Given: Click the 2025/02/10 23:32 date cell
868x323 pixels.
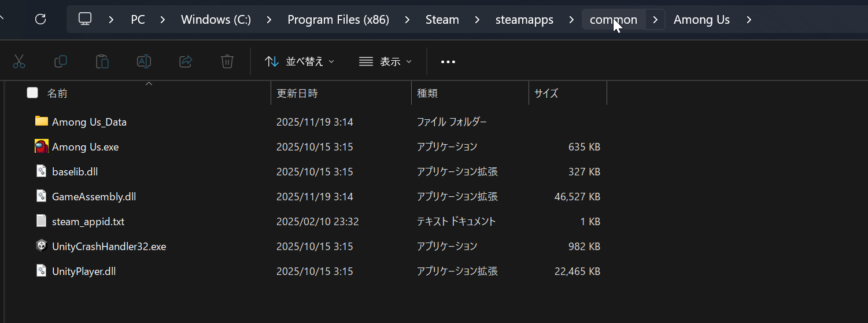Looking at the screenshot, I should coord(317,222).
